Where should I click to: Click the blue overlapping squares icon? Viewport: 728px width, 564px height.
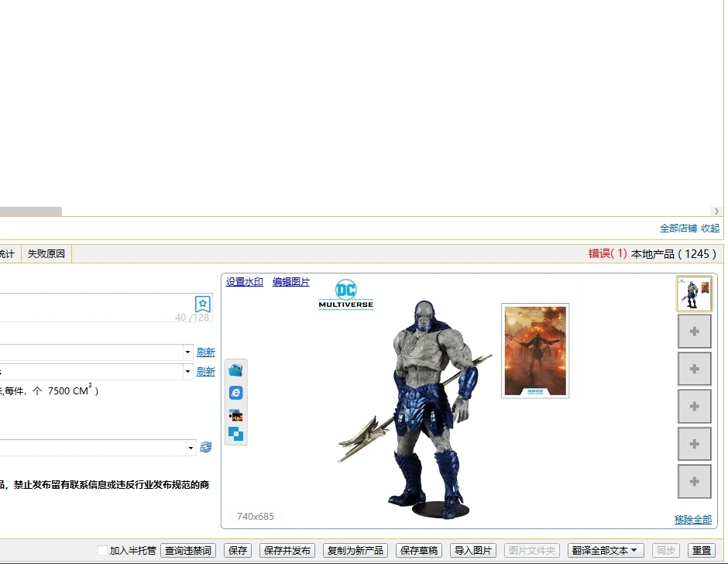[x=236, y=434]
